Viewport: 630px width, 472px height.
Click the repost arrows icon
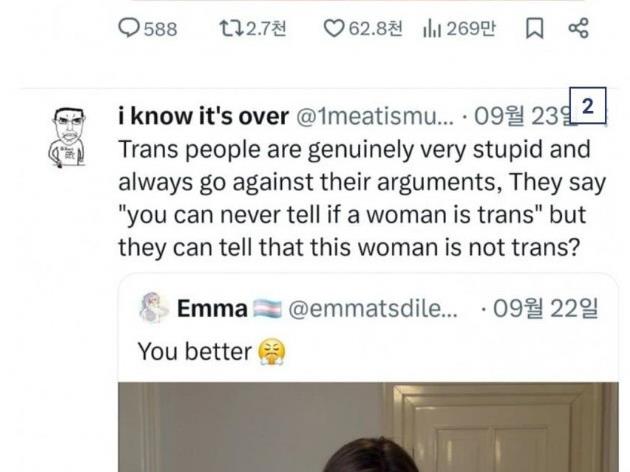tap(229, 29)
